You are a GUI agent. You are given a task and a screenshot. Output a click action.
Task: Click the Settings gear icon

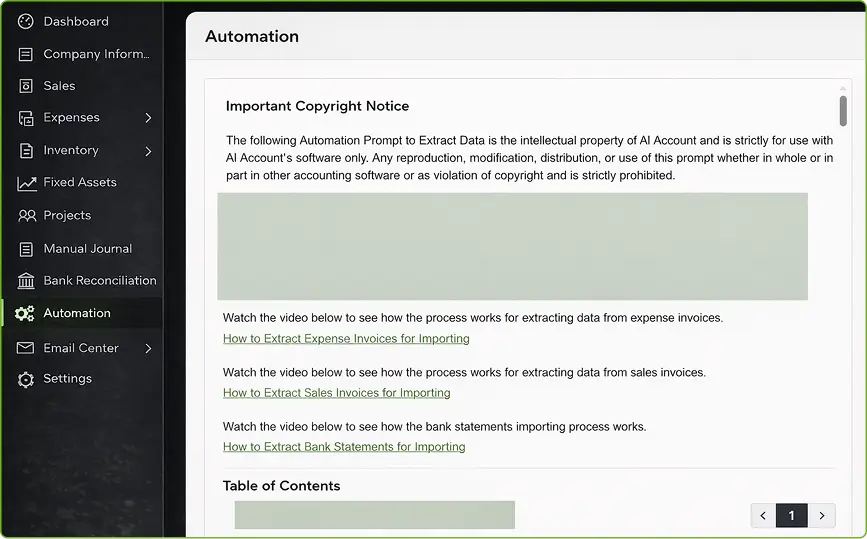tap(26, 379)
